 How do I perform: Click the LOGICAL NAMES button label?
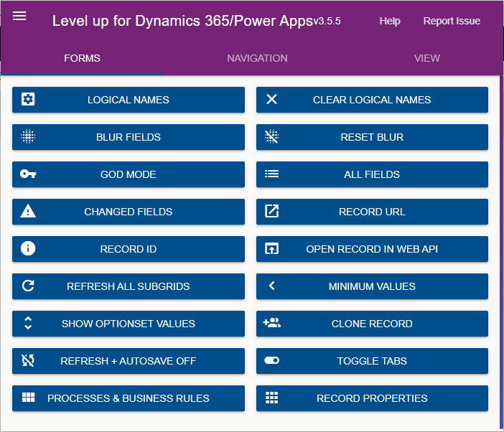pos(129,100)
